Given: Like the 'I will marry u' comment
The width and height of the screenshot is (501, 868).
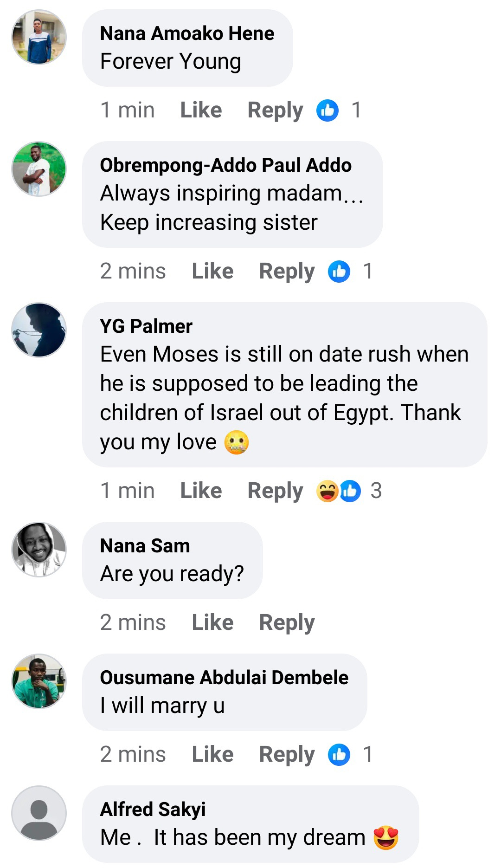Looking at the screenshot, I should pos(212,755).
